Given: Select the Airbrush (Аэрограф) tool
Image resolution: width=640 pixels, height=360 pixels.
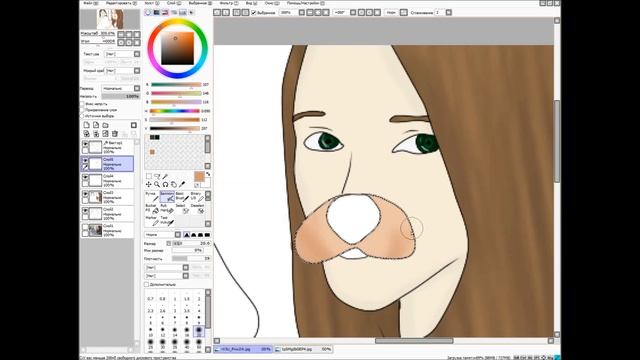Looking at the screenshot, I should click(x=167, y=196).
